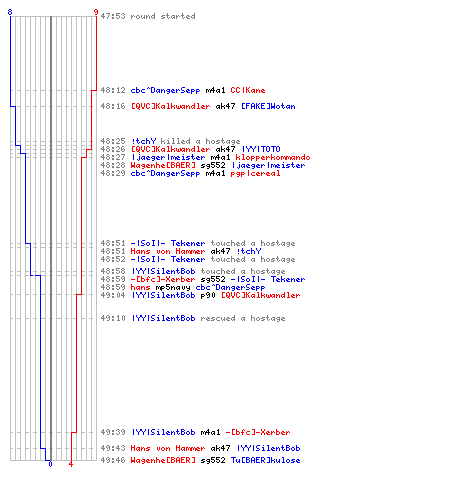Select |YY|SilentBob in the 49:39 m4a1 kill
The image size is (450, 500).
(163, 432)
